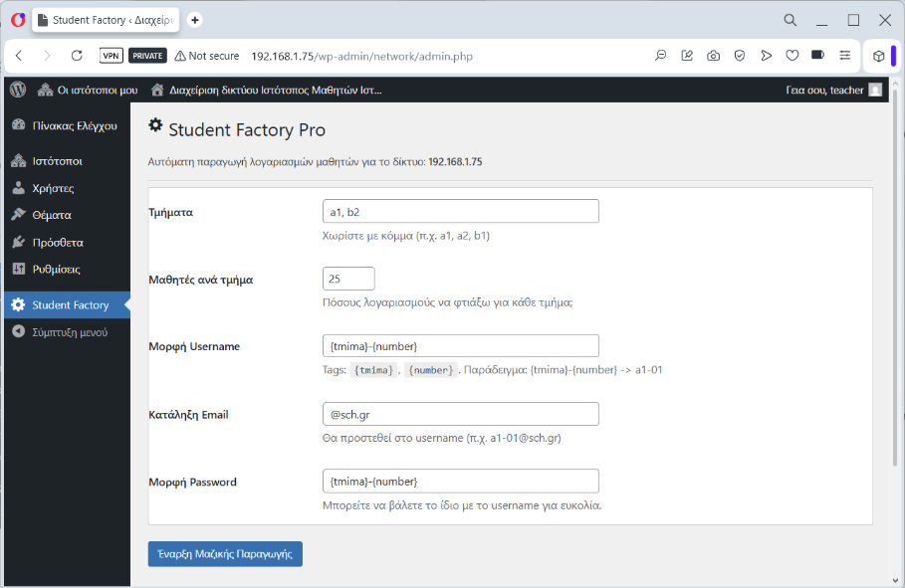Click the WordPress logo in admin bar

point(17,90)
